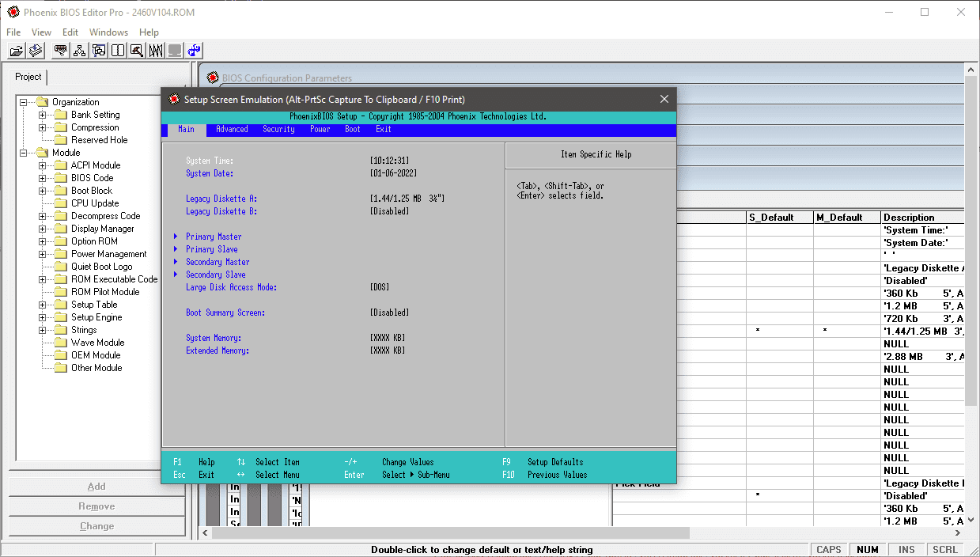Click the Change button

coord(96,526)
